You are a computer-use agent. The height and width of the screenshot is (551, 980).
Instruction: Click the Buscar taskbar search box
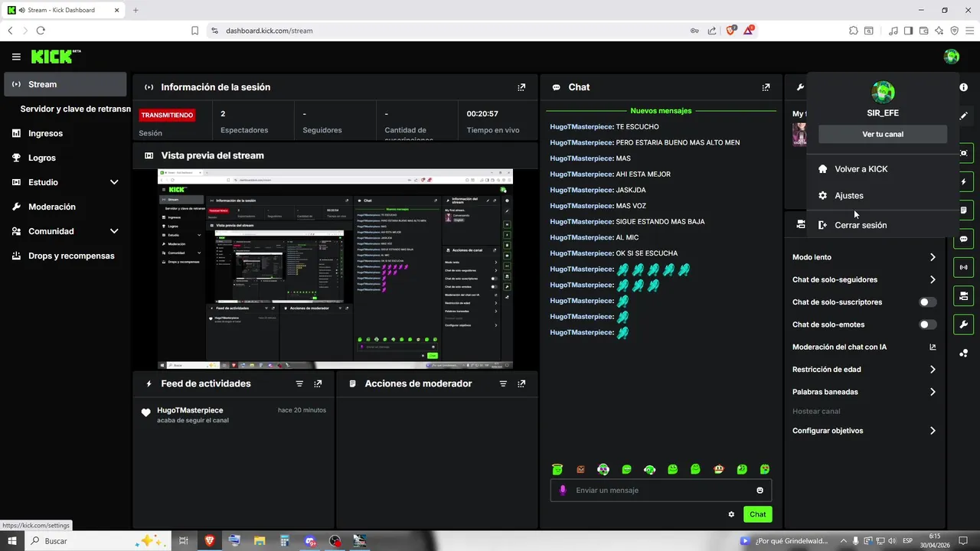tap(100, 541)
